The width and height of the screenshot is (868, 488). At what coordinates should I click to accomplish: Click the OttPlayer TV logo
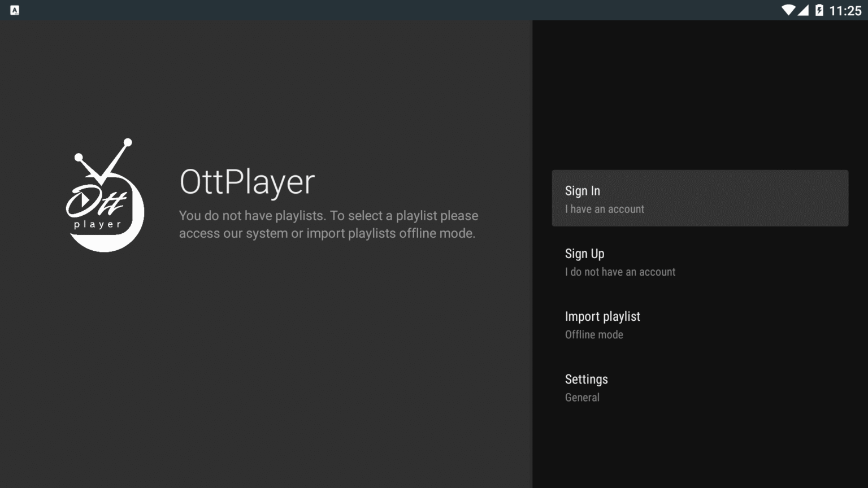click(x=105, y=195)
